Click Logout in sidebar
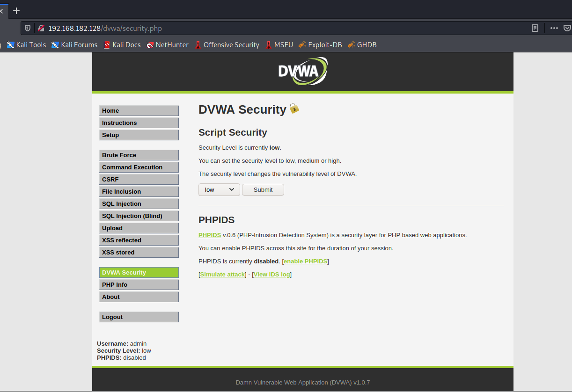Viewport: 572px width, 392px height. pyautogui.click(x=139, y=317)
